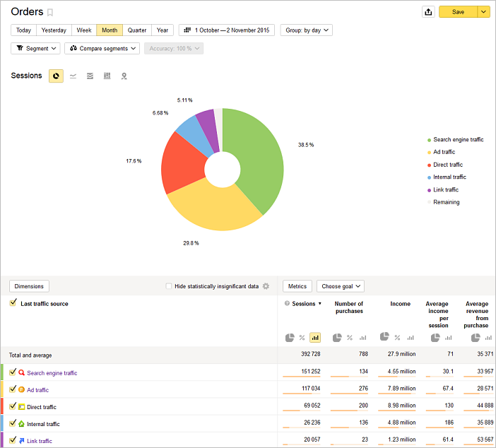Click the export report icon
Viewport: 496px width, 448px height.
point(427,12)
